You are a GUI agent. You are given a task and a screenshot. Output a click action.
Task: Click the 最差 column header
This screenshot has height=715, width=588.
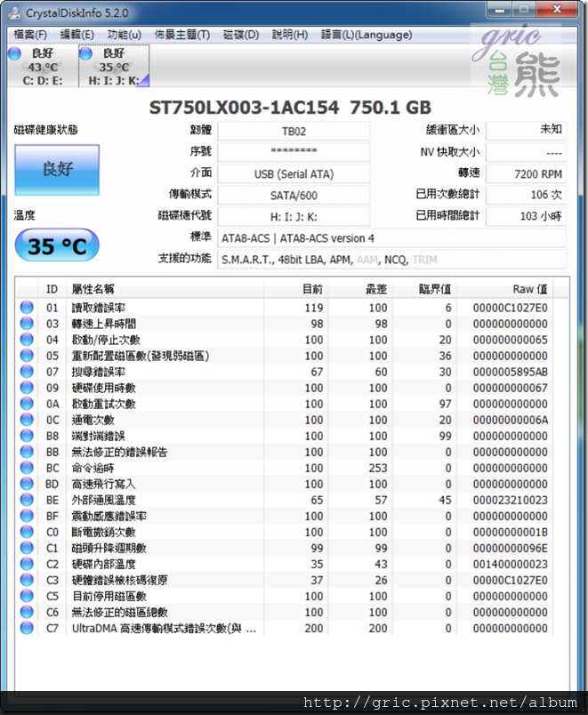[x=360, y=289]
